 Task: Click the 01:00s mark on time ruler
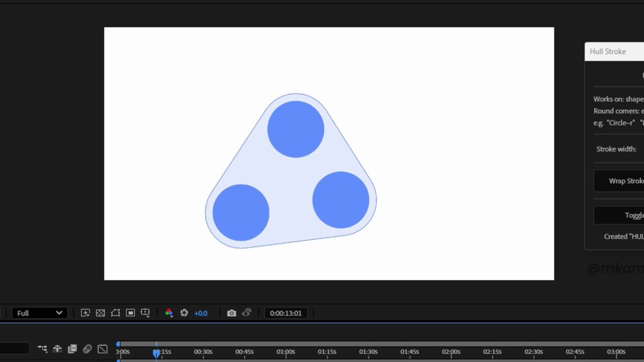click(286, 352)
